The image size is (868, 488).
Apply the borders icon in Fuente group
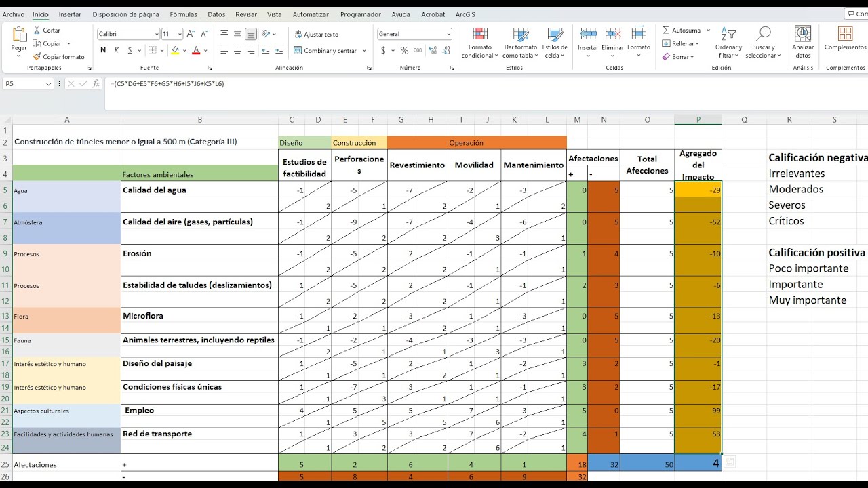[x=152, y=50]
